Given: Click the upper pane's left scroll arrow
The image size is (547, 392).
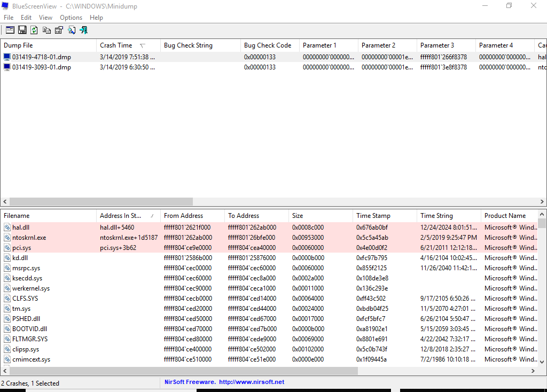Looking at the screenshot, I should [5, 201].
